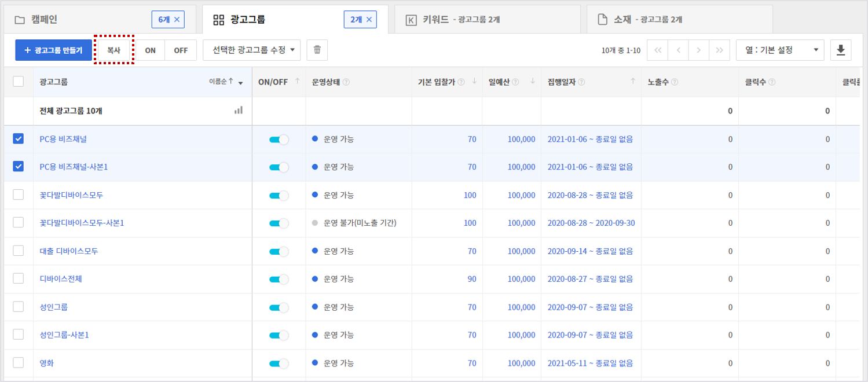The image size is (868, 382).
Task: Uncheck the PC용 비즈채널-사본1 row checkbox
Action: [x=19, y=167]
